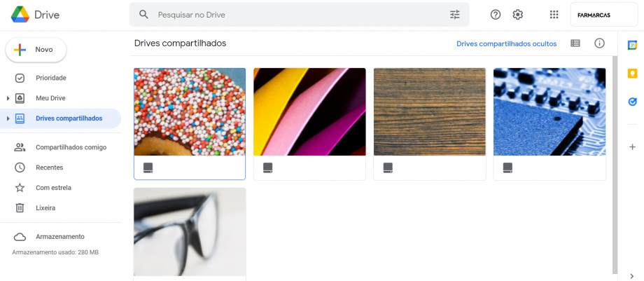Open Drives compartilhados ocultos link
Viewport: 644px width, 281px height.
506,43
